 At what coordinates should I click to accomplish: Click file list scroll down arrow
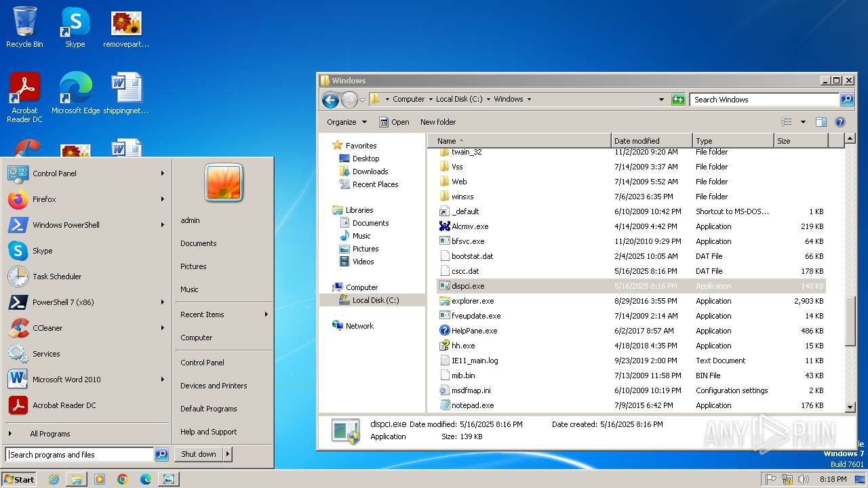(x=850, y=407)
